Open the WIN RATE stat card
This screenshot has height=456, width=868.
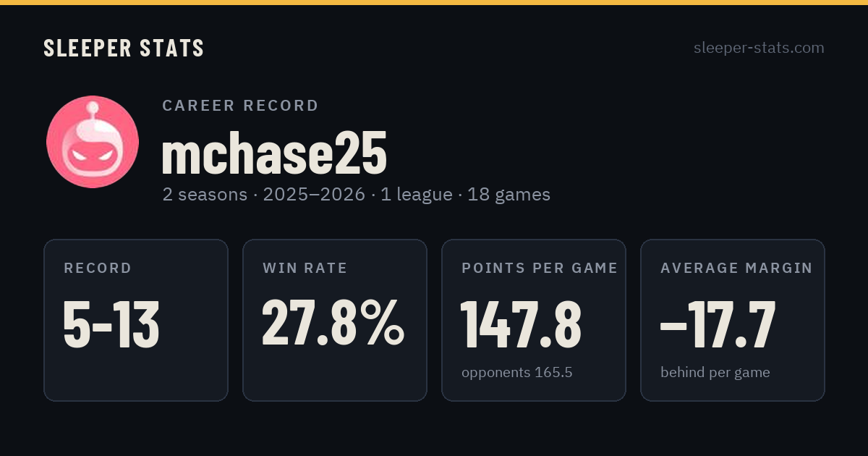(x=335, y=320)
